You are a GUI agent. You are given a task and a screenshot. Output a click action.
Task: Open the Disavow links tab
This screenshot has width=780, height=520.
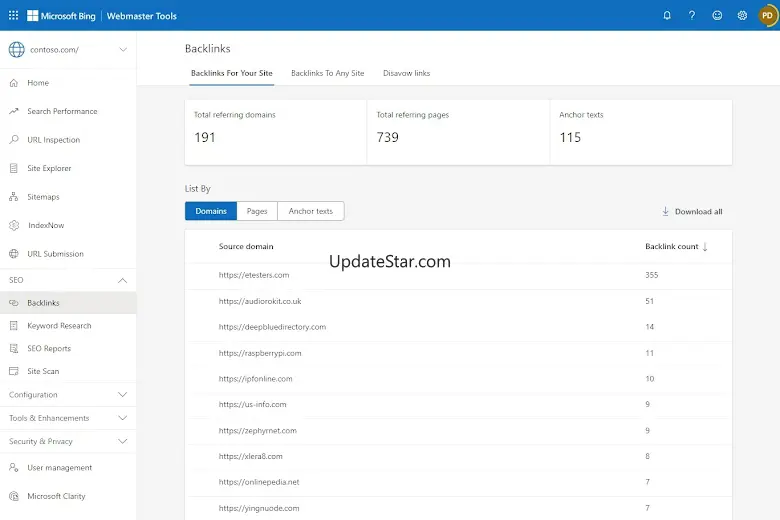[406, 73]
